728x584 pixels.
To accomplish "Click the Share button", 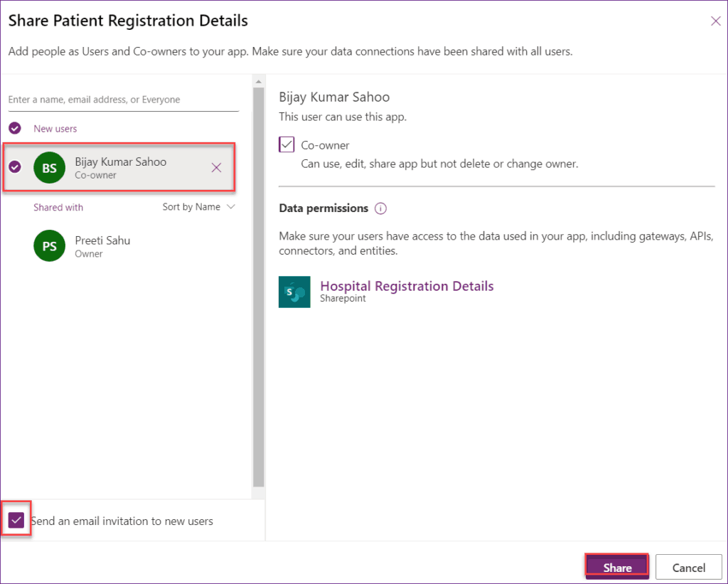I will [616, 567].
